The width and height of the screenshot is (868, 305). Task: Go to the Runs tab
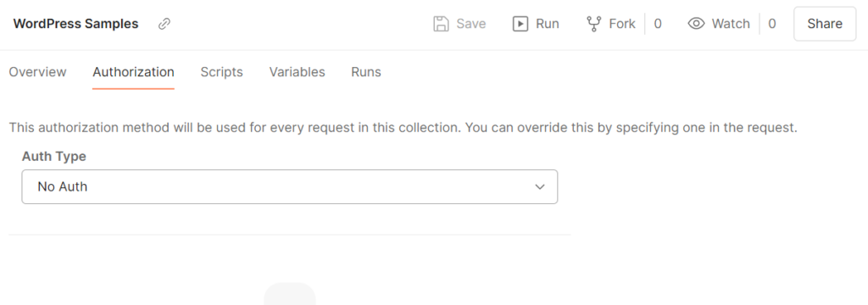tap(366, 72)
